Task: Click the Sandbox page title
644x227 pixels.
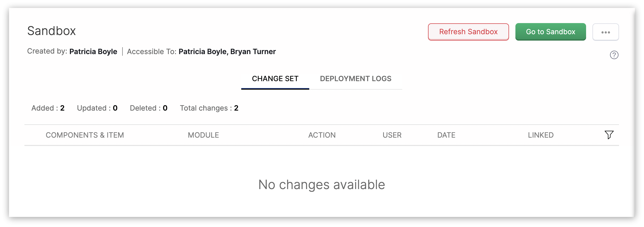Action: (x=52, y=31)
